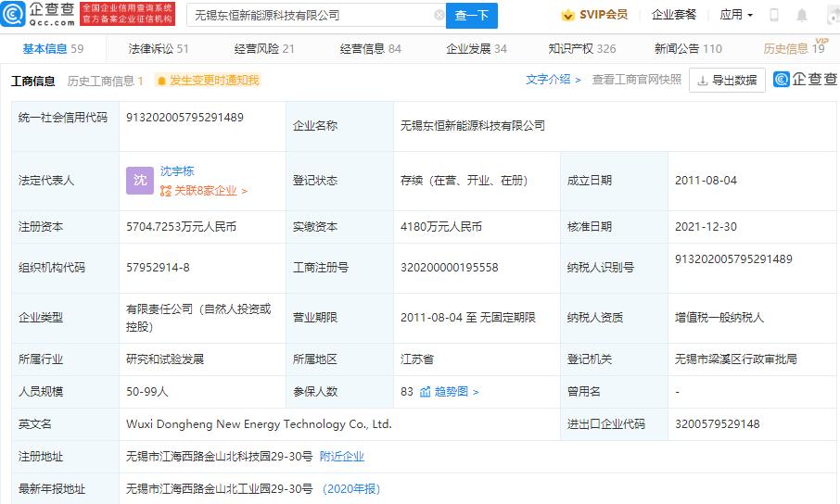Click the 沈 avatar icon

point(140,181)
